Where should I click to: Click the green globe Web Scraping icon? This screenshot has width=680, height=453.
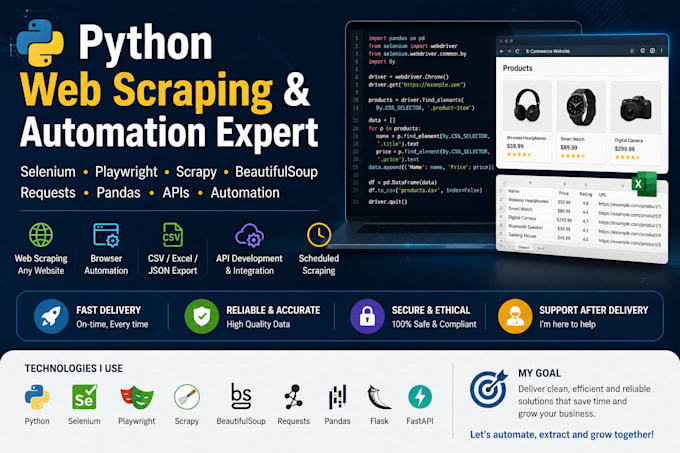(x=41, y=235)
